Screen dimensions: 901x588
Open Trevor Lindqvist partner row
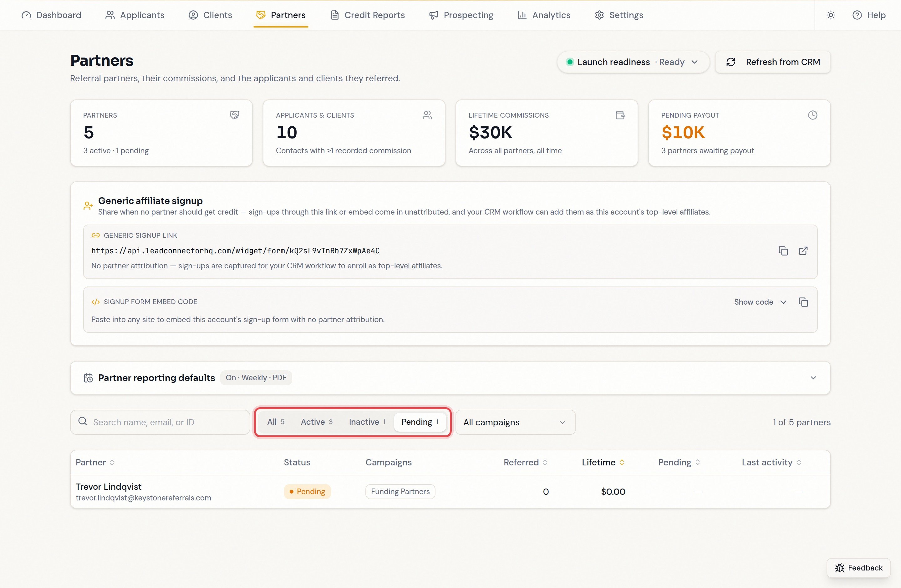click(450, 492)
